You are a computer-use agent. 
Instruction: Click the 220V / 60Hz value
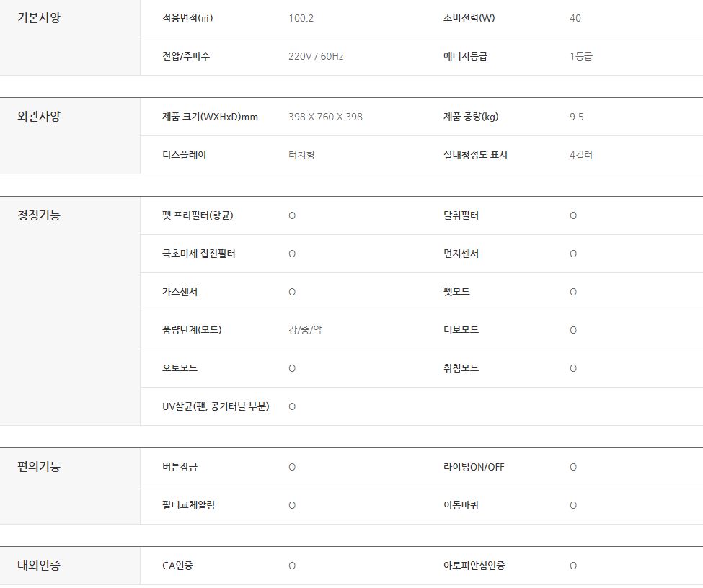[x=316, y=56]
